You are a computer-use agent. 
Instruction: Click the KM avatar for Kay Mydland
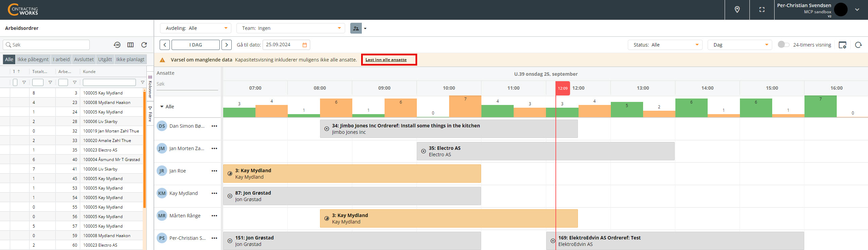(162, 193)
